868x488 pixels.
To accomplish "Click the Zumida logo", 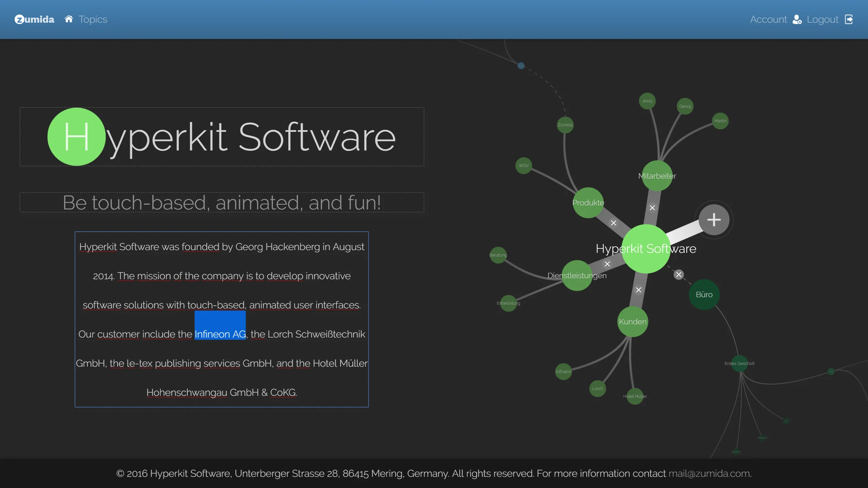I will (x=34, y=19).
